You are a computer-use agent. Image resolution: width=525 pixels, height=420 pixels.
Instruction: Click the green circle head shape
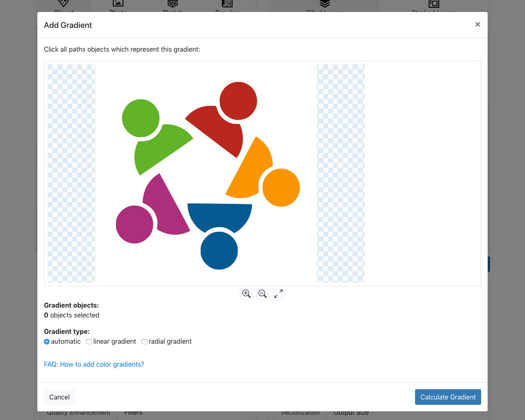(x=141, y=118)
